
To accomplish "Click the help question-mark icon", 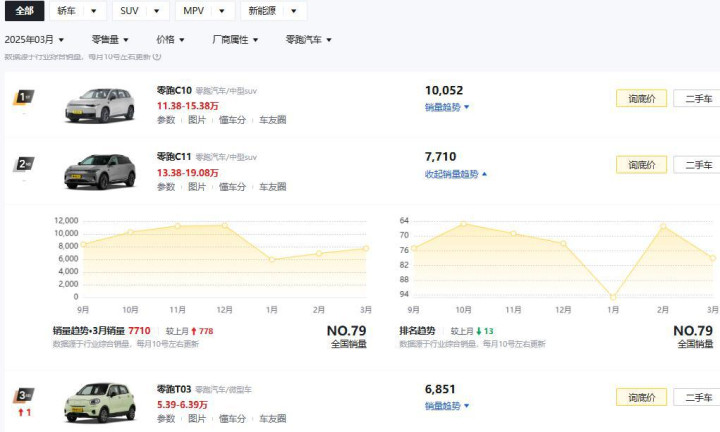I will [x=157, y=57].
